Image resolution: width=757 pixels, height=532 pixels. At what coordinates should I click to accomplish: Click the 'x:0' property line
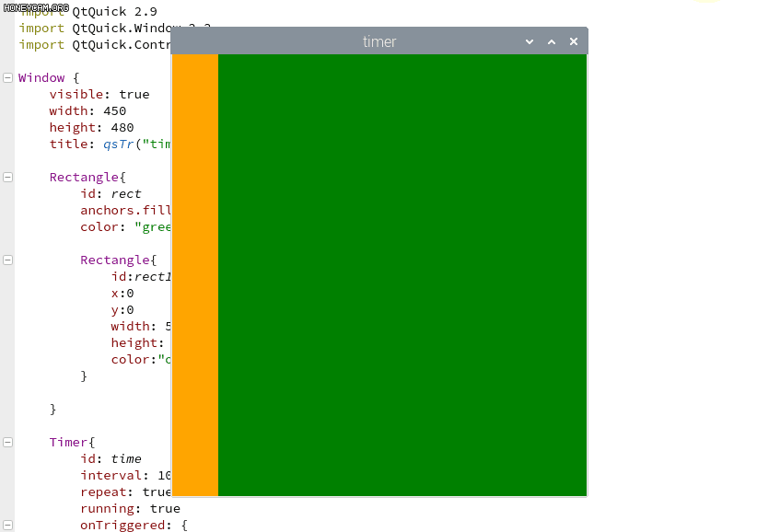point(122,294)
